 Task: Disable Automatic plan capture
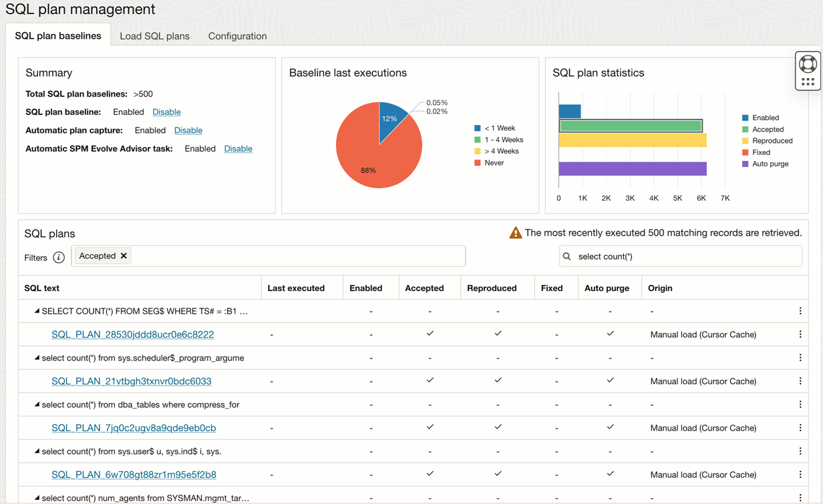(188, 130)
